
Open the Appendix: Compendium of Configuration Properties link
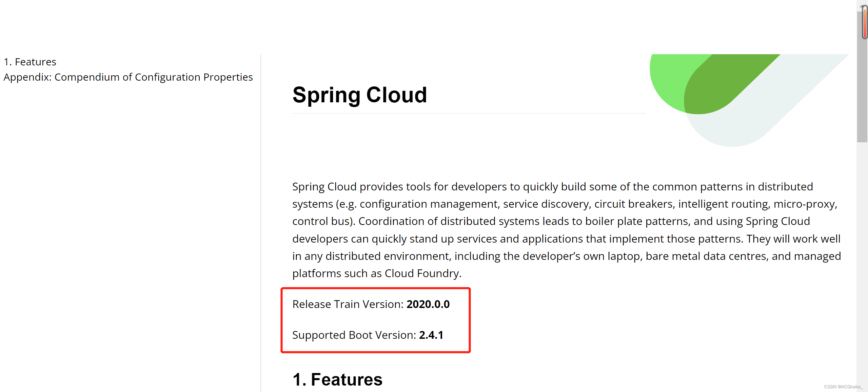coord(128,77)
